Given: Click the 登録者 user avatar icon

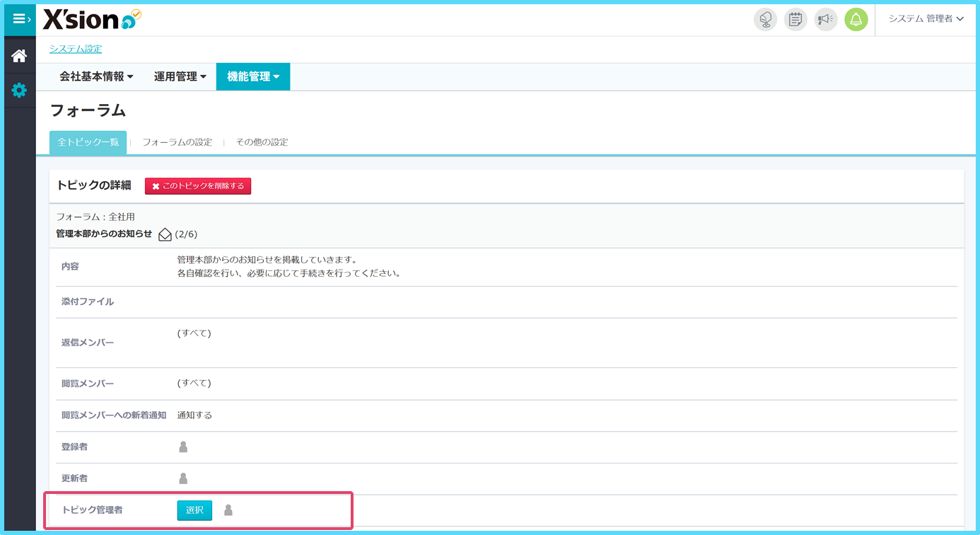Looking at the screenshot, I should point(183,447).
